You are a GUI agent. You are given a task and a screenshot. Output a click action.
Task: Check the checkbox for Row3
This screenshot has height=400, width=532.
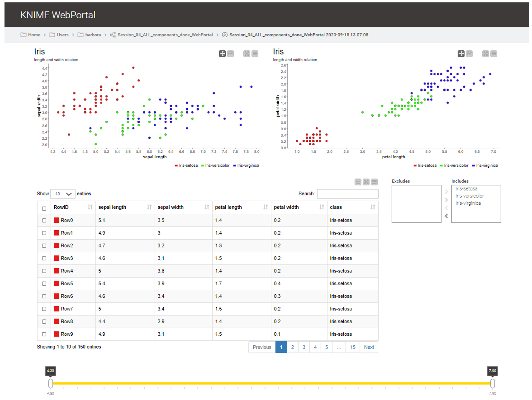tap(44, 258)
